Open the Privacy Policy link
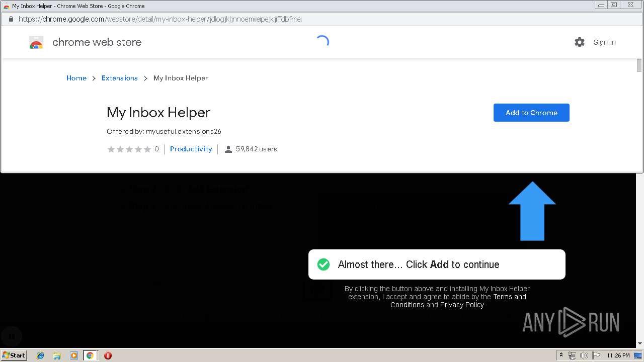The image size is (644, 362). coord(462,305)
